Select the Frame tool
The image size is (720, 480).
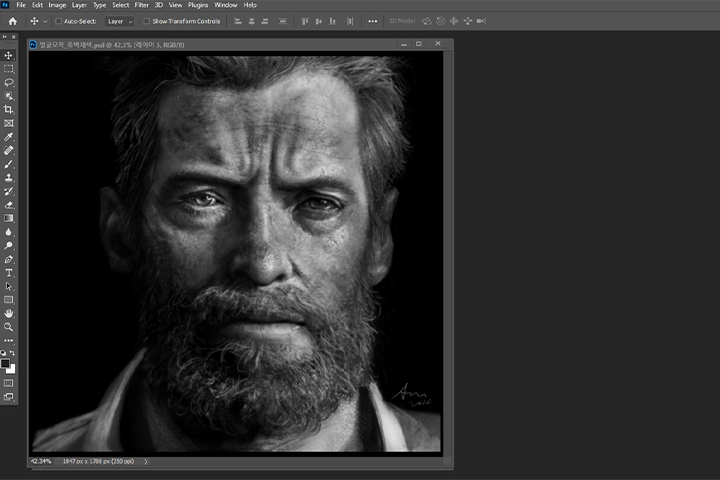(9, 123)
